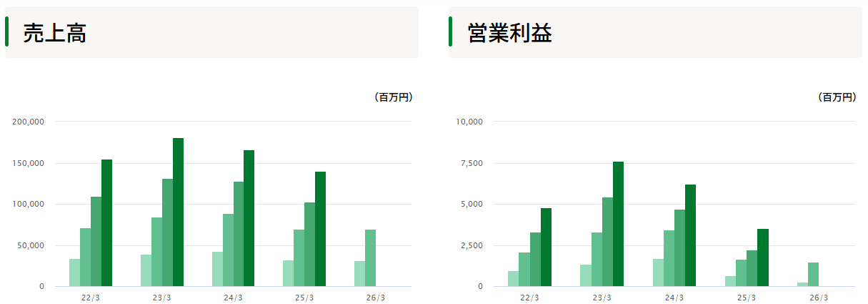Click the 売上高 section heading
Image resolution: width=868 pixels, height=304 pixels.
click(55, 33)
